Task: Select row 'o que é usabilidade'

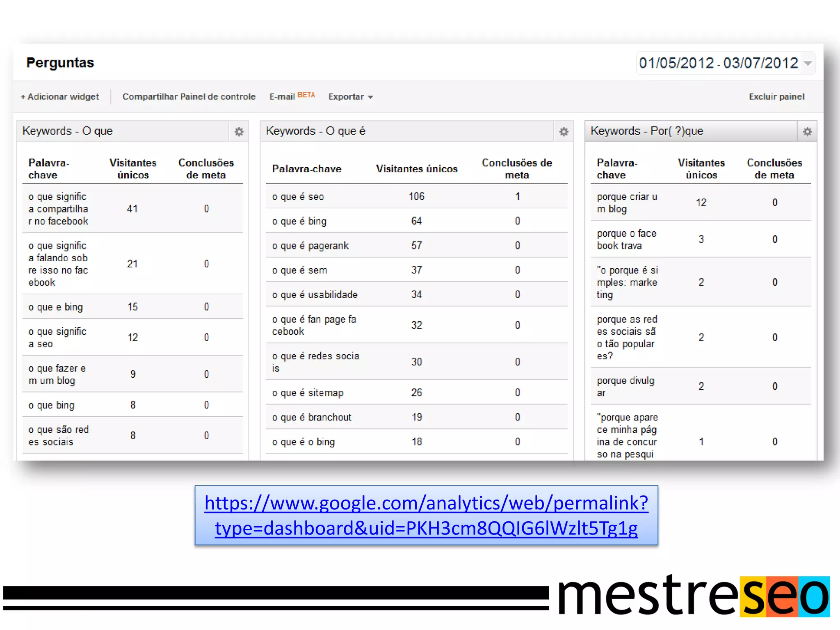Action: [416, 294]
